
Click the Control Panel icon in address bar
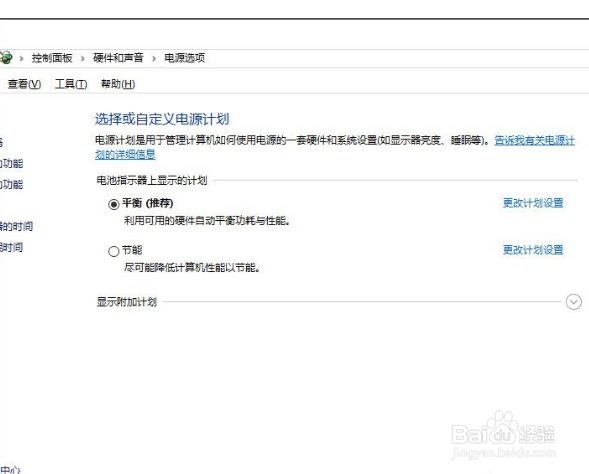pos(5,58)
